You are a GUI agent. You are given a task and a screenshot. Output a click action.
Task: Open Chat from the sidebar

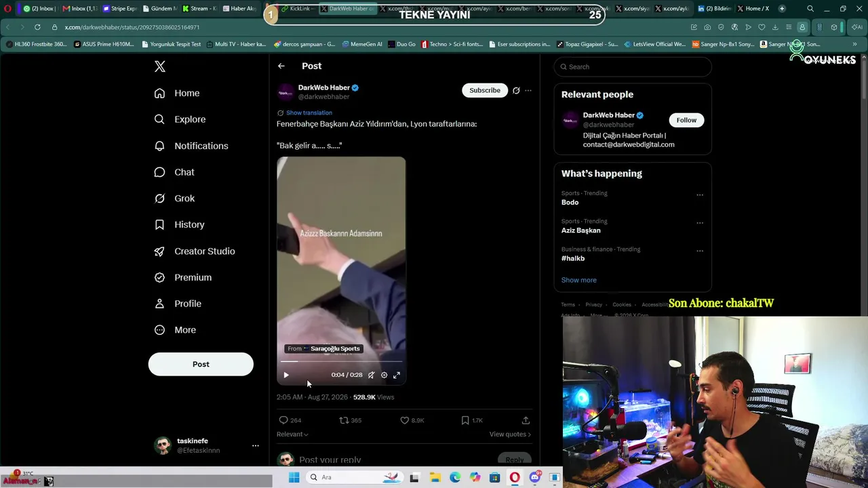click(174, 172)
